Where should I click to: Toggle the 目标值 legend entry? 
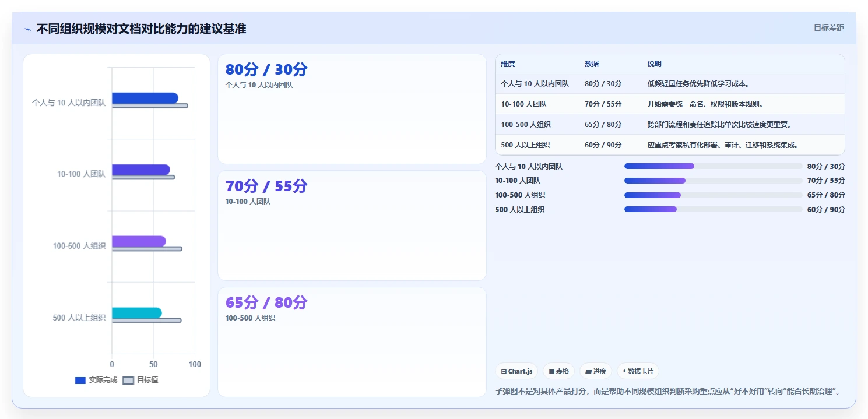pos(140,380)
